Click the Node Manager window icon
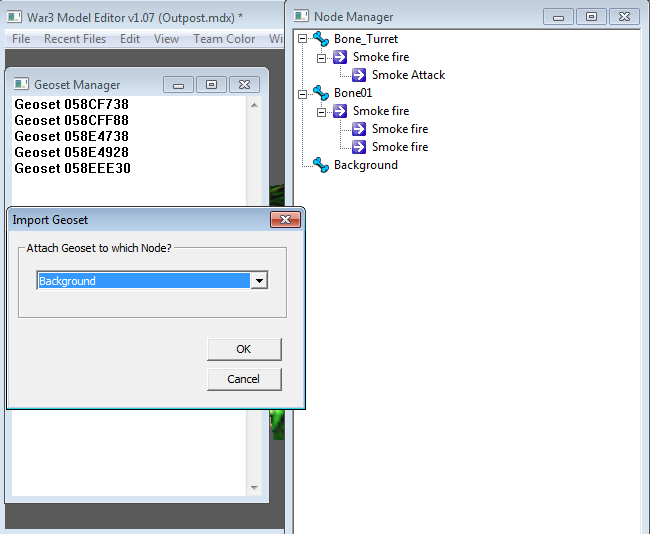This screenshot has width=650, height=534. click(x=301, y=16)
